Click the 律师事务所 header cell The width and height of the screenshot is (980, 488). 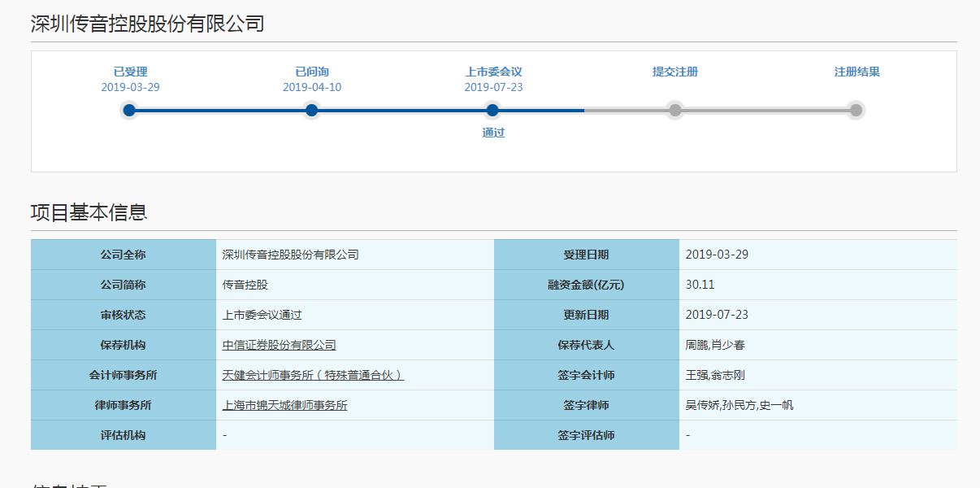click(x=124, y=405)
